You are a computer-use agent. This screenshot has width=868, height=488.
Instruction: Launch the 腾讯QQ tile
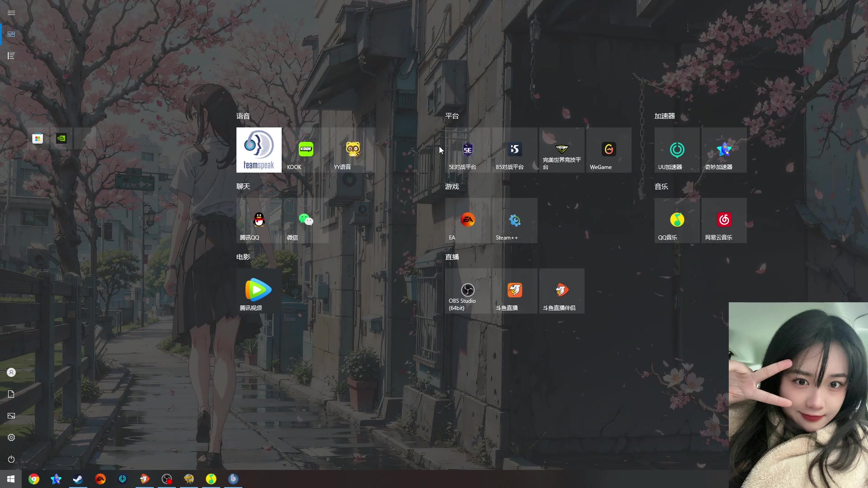(259, 221)
